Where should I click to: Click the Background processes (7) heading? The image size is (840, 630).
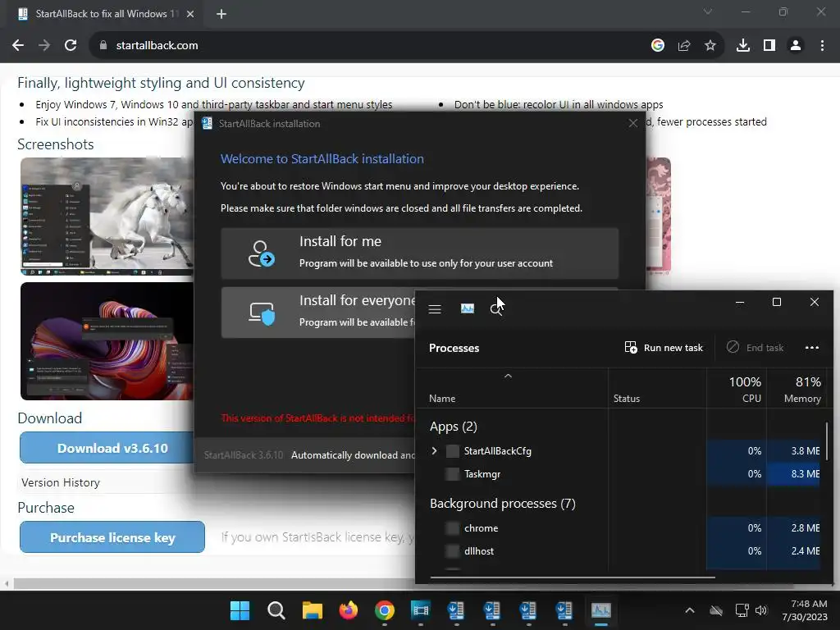503,504
